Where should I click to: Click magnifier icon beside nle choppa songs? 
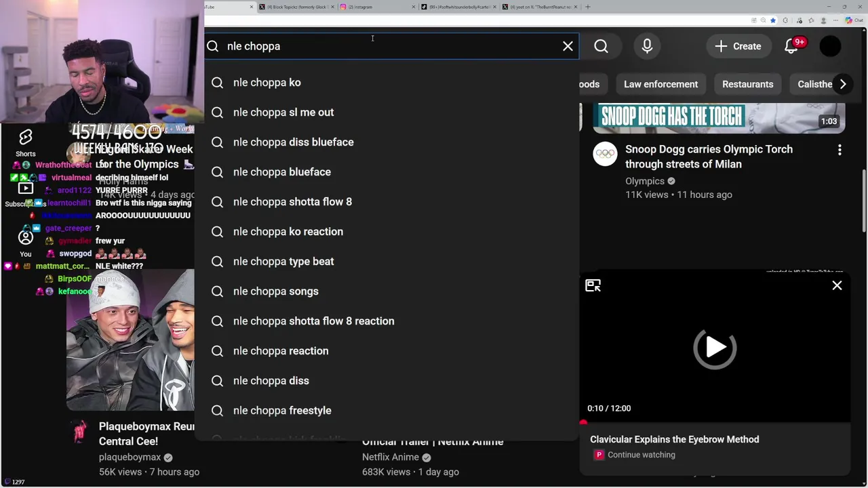217,291
